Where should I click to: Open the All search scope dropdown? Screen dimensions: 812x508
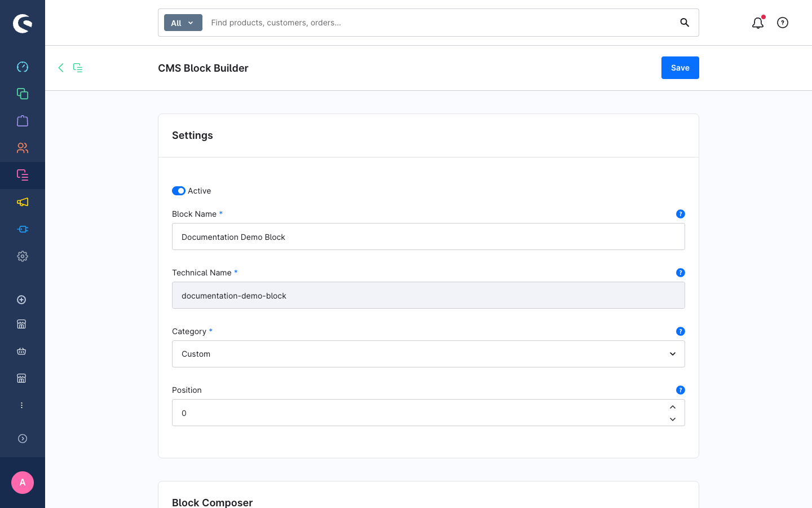[183, 23]
